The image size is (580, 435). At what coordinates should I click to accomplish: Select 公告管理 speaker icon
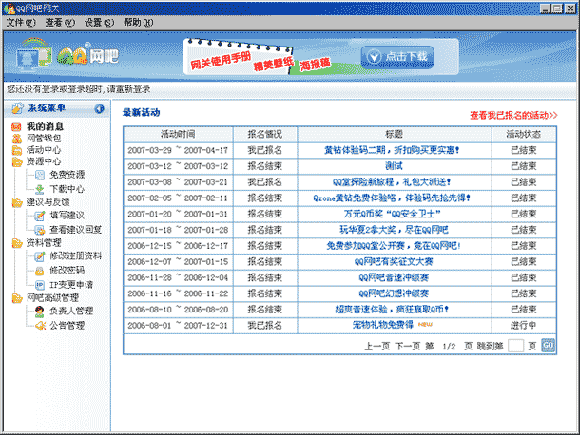(40, 326)
